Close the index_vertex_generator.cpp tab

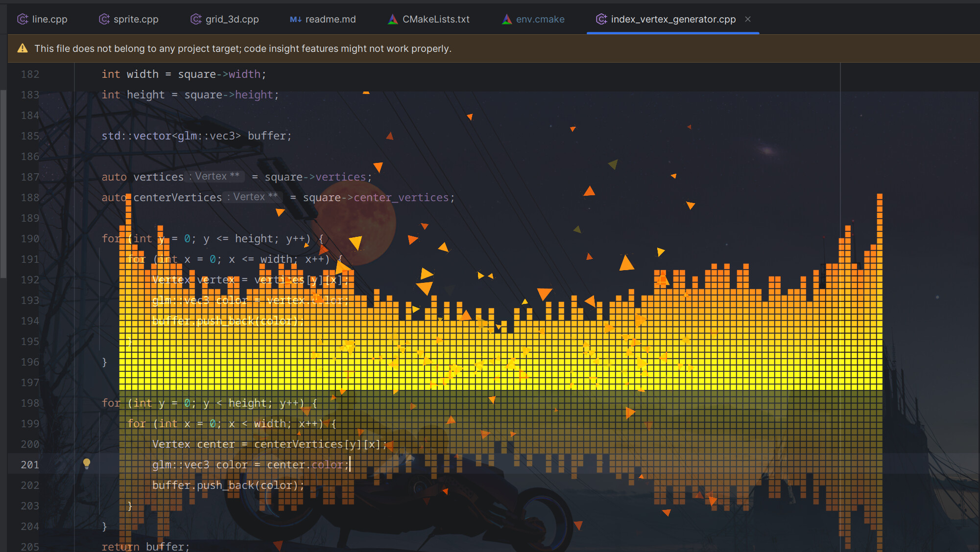(748, 19)
